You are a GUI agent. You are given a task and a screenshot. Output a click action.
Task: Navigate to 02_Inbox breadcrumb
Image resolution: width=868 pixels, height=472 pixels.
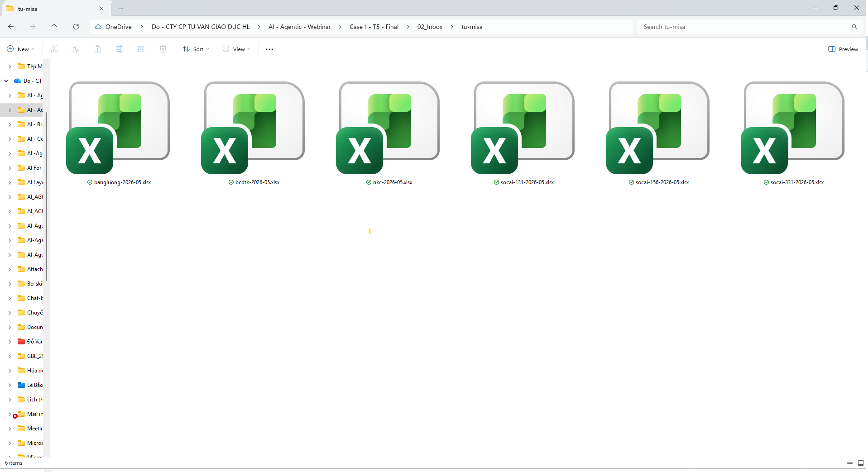[x=430, y=27]
